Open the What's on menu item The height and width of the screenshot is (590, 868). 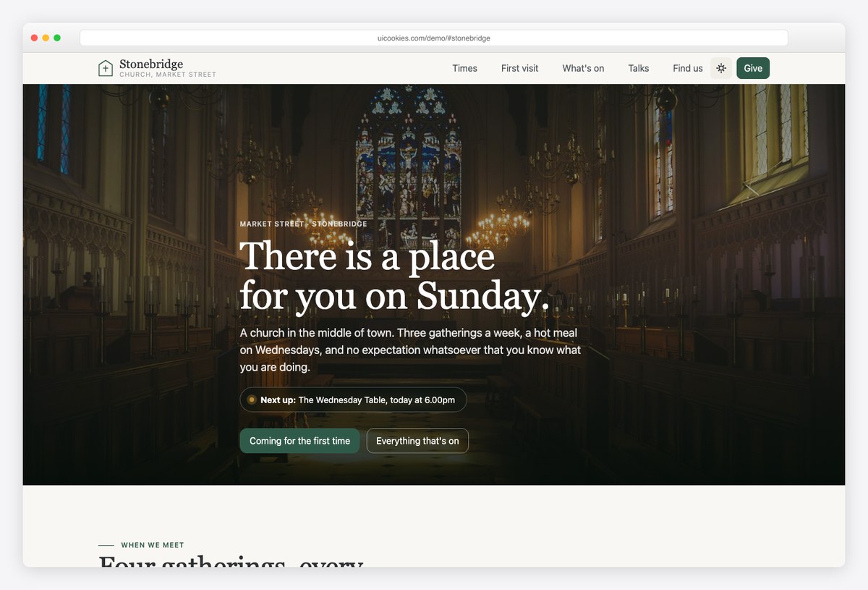coord(583,68)
